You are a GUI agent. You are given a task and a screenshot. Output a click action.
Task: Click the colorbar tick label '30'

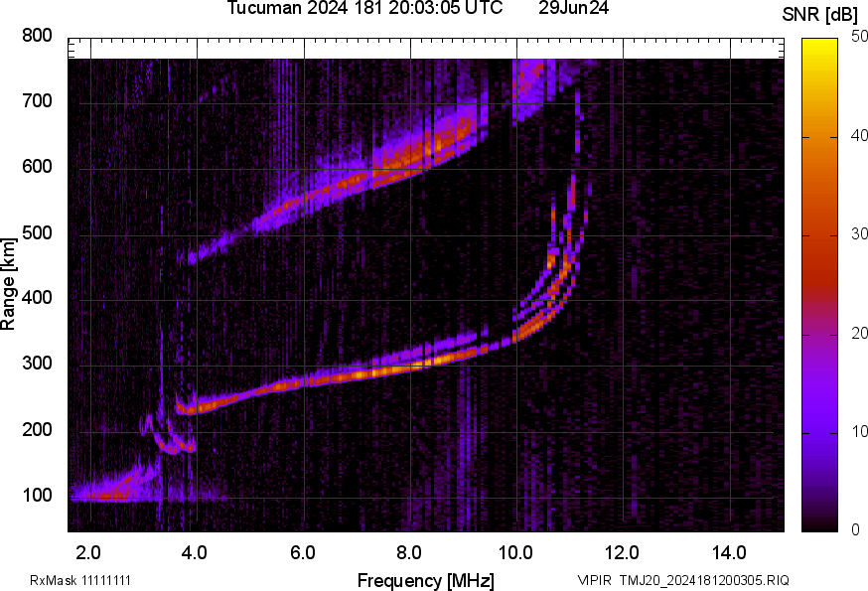(x=859, y=233)
